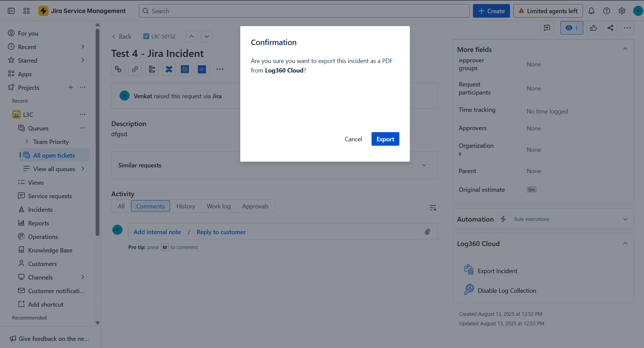Open the Work log tab
The height and width of the screenshot is (348, 644).
pos(218,206)
